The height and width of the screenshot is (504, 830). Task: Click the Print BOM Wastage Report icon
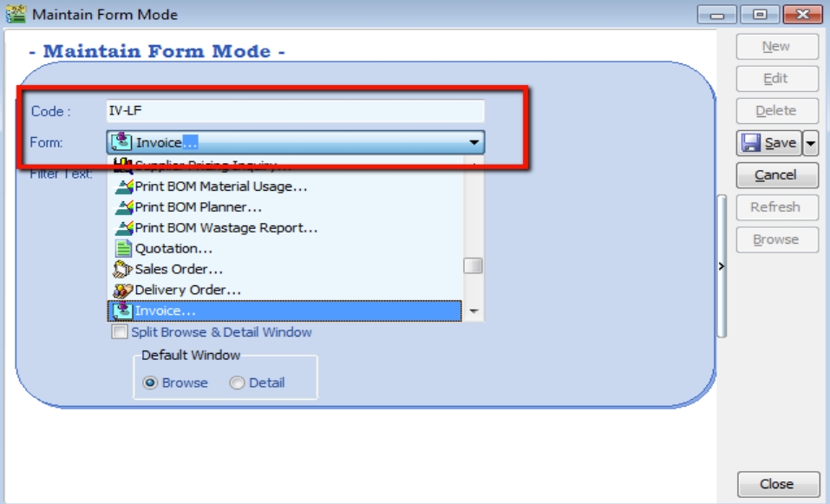[x=123, y=227]
